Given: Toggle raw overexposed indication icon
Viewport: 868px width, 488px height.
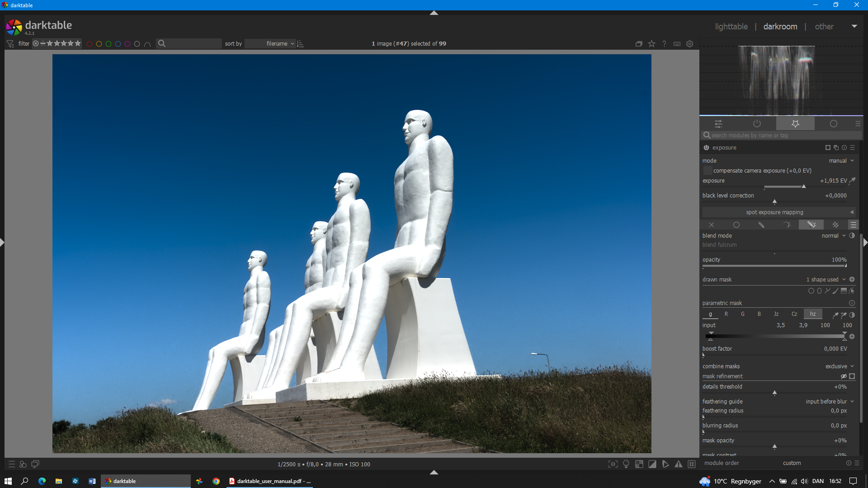Looking at the screenshot, I should pos(639,464).
